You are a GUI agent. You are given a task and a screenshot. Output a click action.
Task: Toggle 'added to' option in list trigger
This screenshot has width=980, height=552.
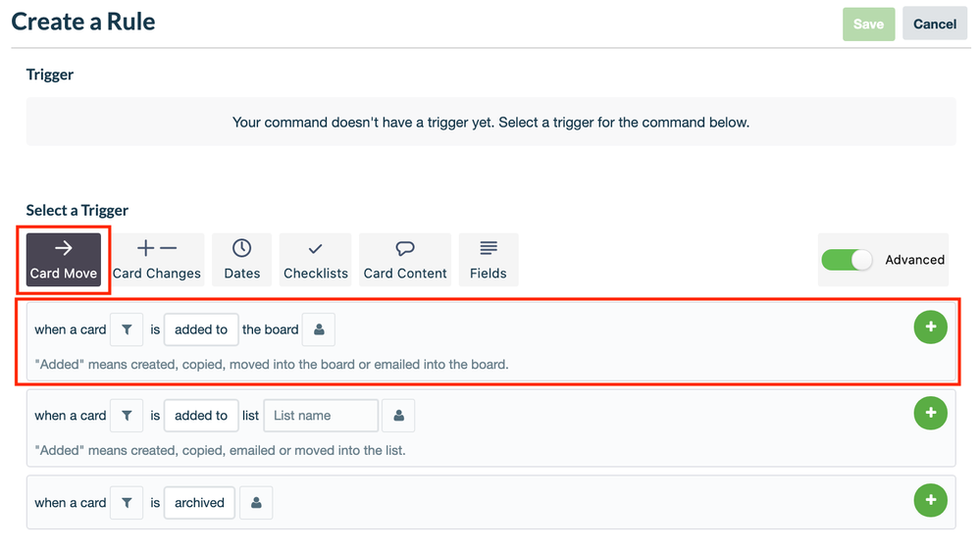[201, 416]
